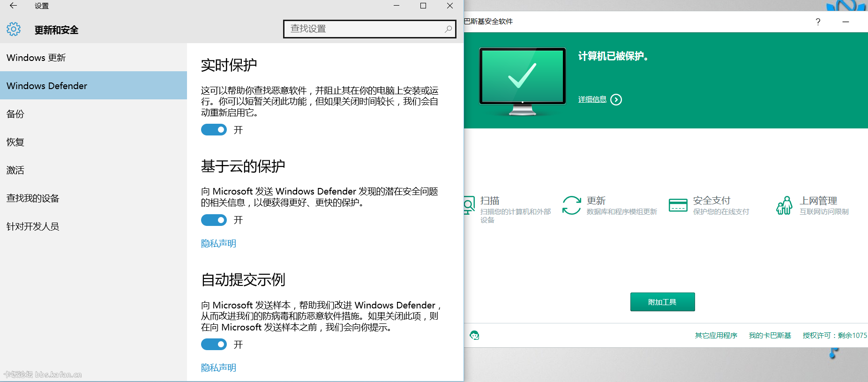Click the Kaspersky help question mark
This screenshot has width=868, height=382.
(x=818, y=22)
